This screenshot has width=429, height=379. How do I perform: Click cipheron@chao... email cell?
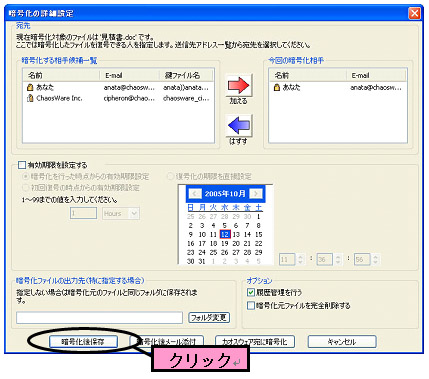129,98
